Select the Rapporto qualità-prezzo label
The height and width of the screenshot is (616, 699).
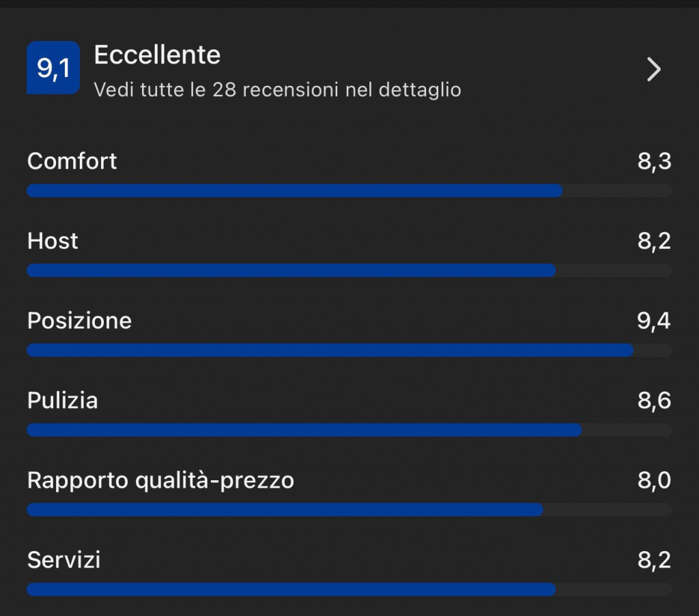(x=160, y=480)
